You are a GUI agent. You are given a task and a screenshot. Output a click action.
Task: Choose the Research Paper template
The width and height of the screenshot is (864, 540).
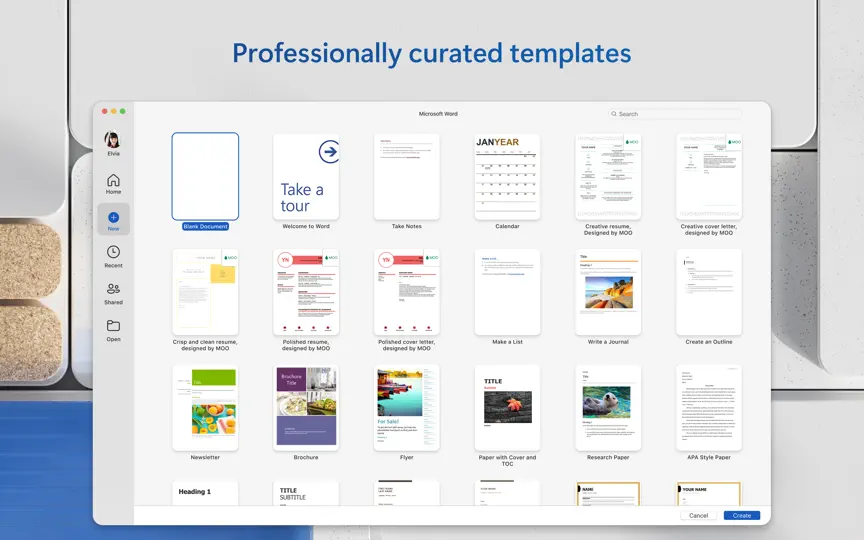[x=608, y=408]
